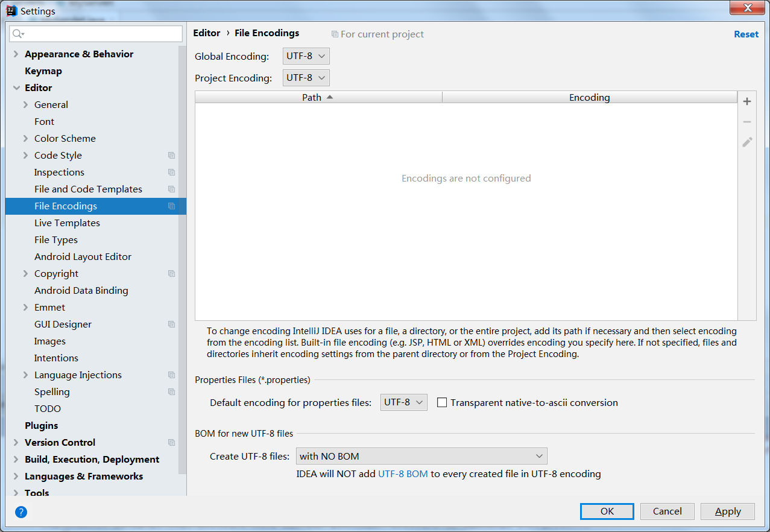Select File Types
This screenshot has width=770, height=532.
[56, 240]
